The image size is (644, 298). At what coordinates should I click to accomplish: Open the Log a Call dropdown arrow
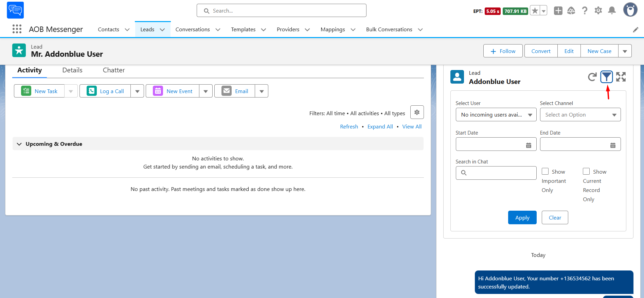[x=137, y=91]
